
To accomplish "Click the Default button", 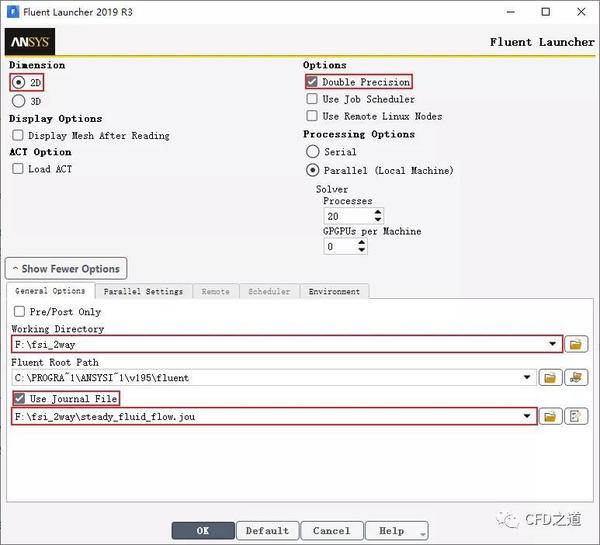I will click(x=267, y=531).
